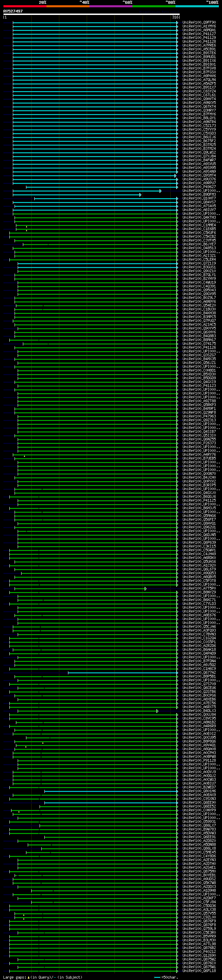Select hit label UniRef100_Q6TKT4
The height and width of the screenshot is (980, 222).
coord(199,106)
